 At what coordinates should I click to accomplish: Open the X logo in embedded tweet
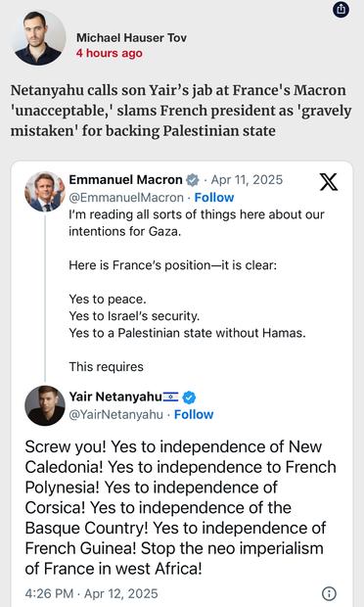tap(329, 182)
